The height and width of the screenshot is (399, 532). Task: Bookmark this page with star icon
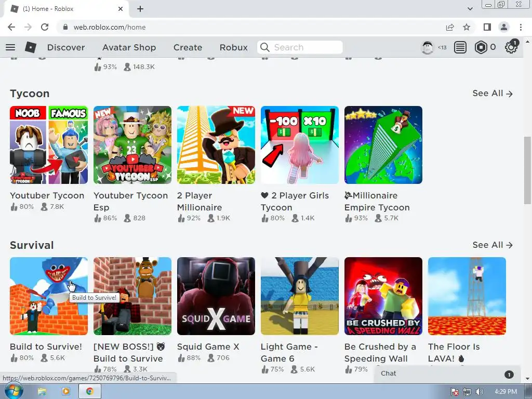[467, 27]
